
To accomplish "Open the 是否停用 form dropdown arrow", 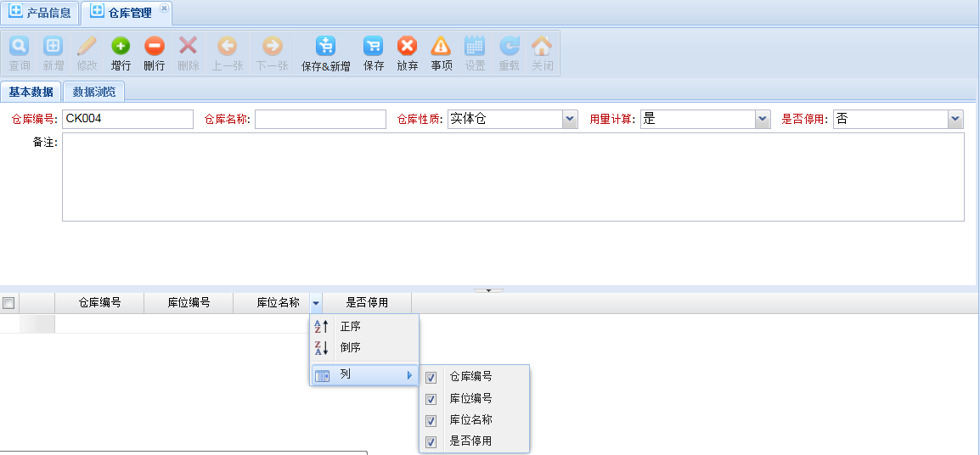I will (955, 120).
